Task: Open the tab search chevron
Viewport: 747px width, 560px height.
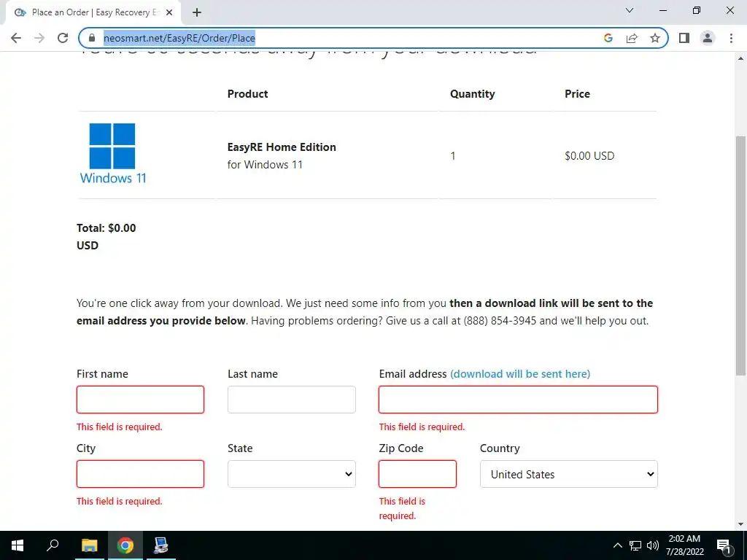Action: (630, 10)
